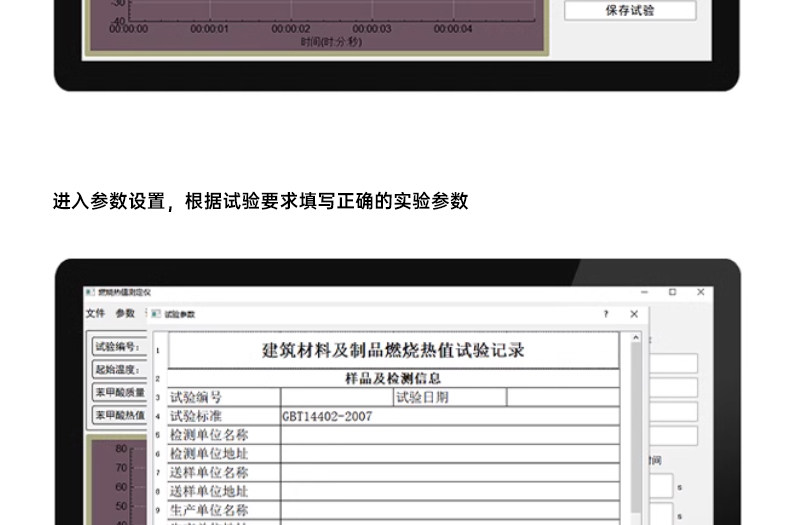
Task: Click the 试验编号 value cell
Action: (337, 397)
